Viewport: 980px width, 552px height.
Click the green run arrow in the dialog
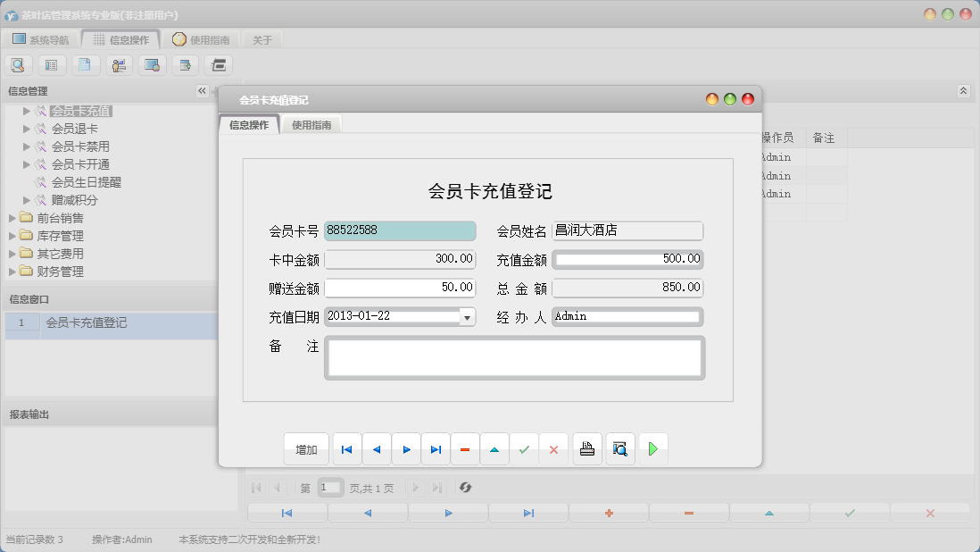coord(653,448)
